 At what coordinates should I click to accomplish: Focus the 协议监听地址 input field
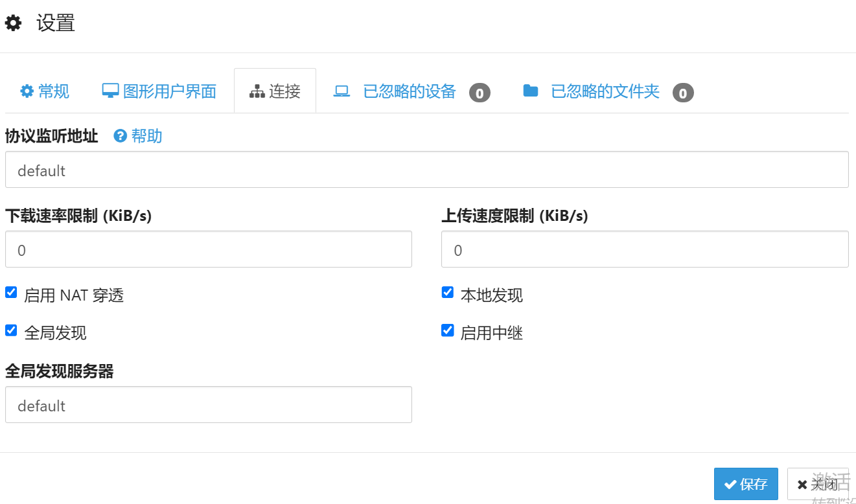(427, 170)
